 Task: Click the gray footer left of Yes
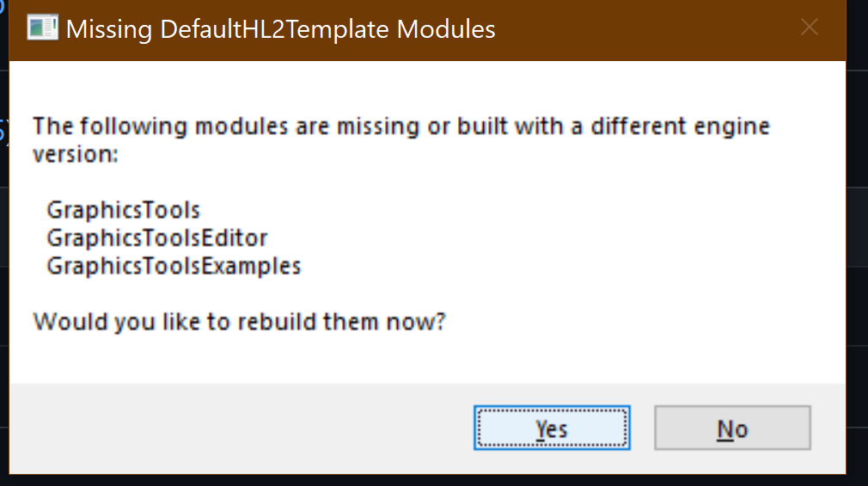pyautogui.click(x=238, y=428)
